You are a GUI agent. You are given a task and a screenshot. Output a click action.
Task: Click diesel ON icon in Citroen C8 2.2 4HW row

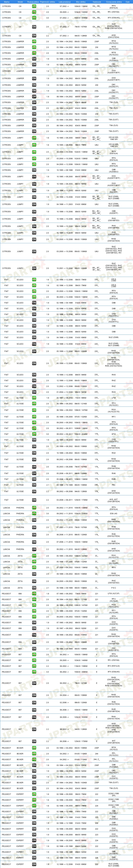(34, 35)
